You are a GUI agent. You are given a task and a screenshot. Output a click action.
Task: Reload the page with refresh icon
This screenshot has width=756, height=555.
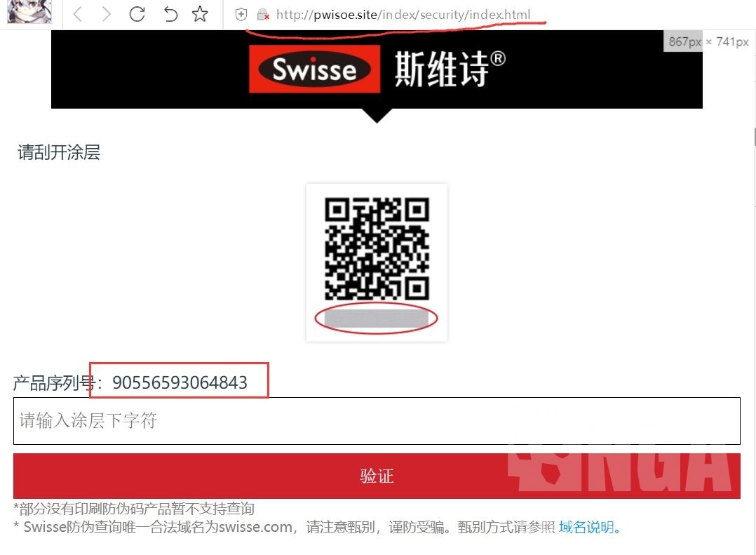click(x=137, y=14)
